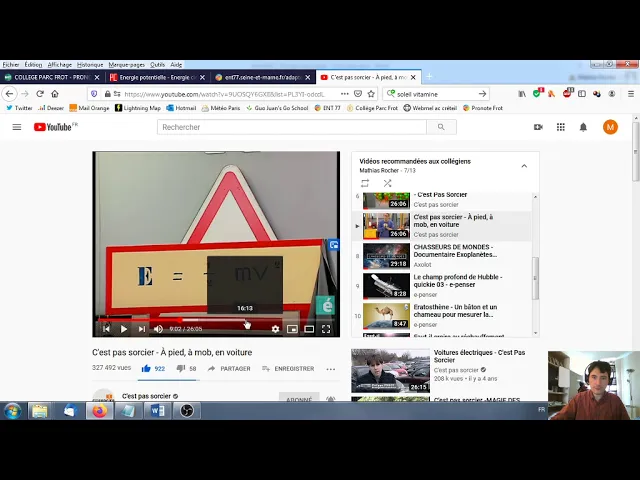The image size is (640, 480).
Task: Open CHASSEURS DE MONDES playlist video
Action: (x=442, y=256)
